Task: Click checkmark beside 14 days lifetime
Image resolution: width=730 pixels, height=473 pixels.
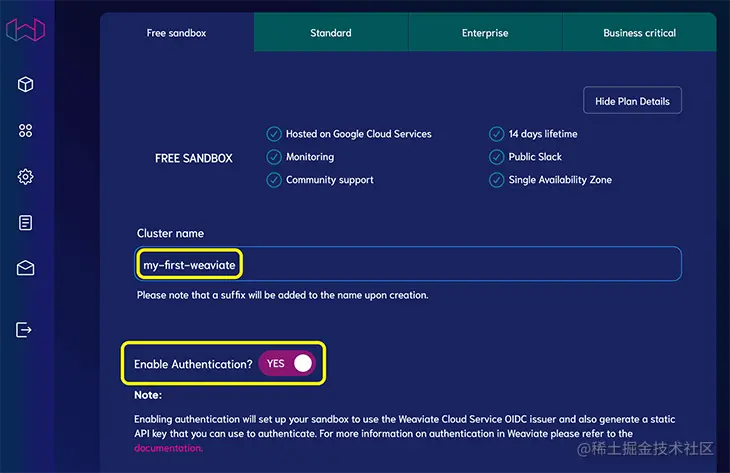Action: [x=496, y=134]
